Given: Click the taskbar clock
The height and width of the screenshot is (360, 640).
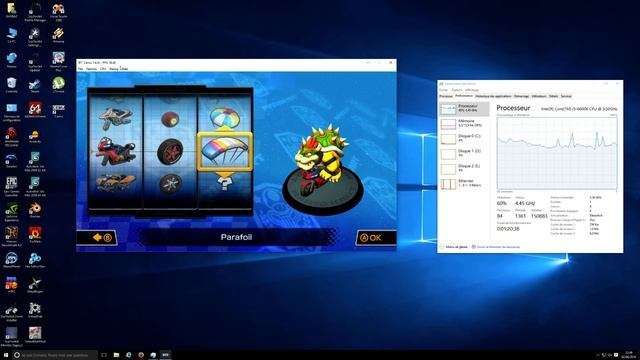Looking at the screenshot, I should click(628, 355).
